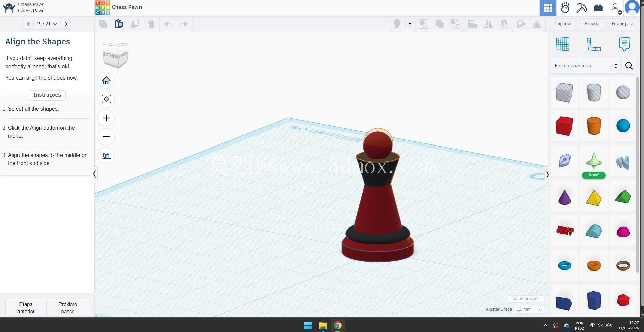Open the Sim Lab falling-apple icon
This screenshot has width=644, height=332.
[x=565, y=8]
